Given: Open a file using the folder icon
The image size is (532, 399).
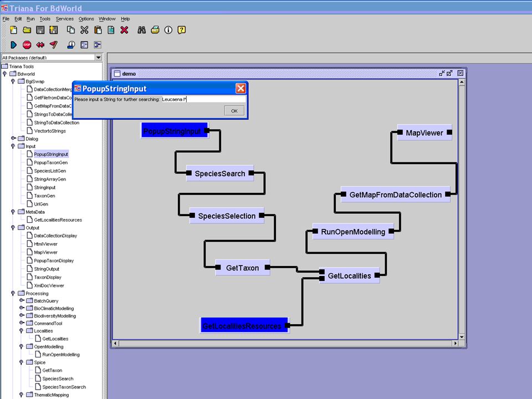Looking at the screenshot, I should (x=27, y=30).
